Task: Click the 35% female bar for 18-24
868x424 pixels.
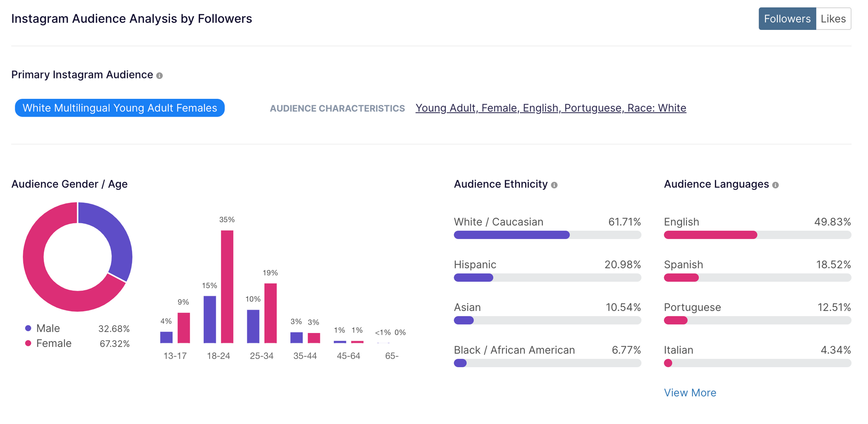Action: 227,286
